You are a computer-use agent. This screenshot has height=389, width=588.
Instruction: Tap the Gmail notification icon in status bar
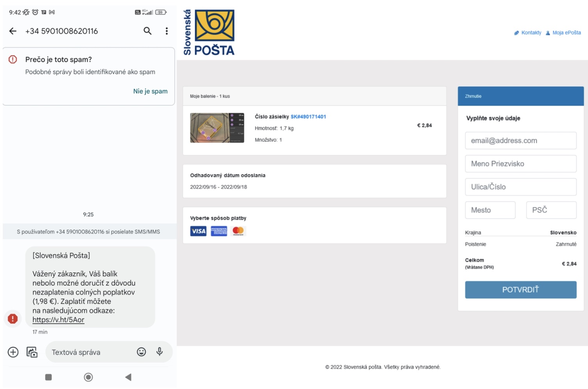tap(52, 12)
